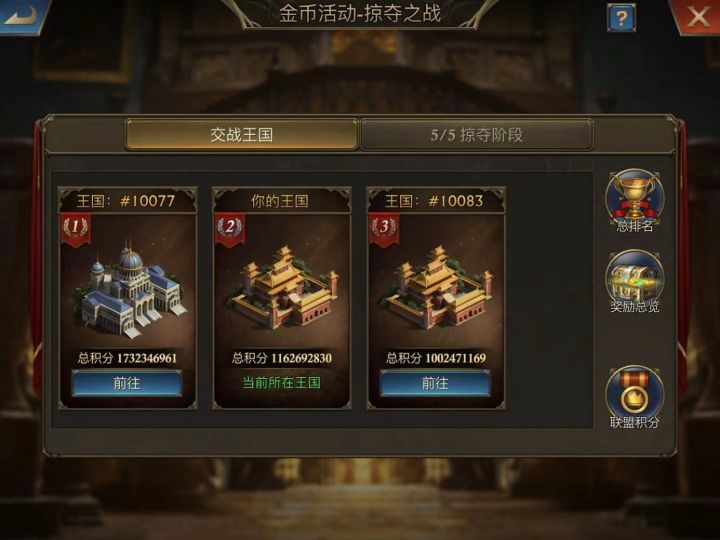Click the 金币活动-掠夺之战 title
Viewport: 720px width, 540px height.
pos(360,13)
